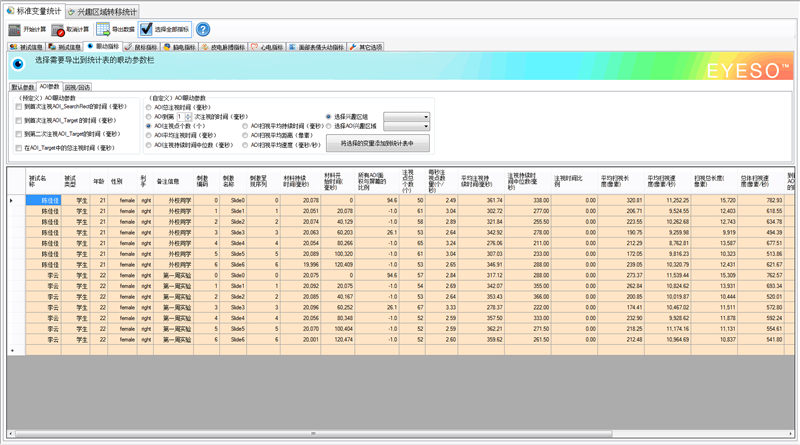The image size is (800, 445).
Task: Click the fixation number spinner arrows
Action: 188,117
